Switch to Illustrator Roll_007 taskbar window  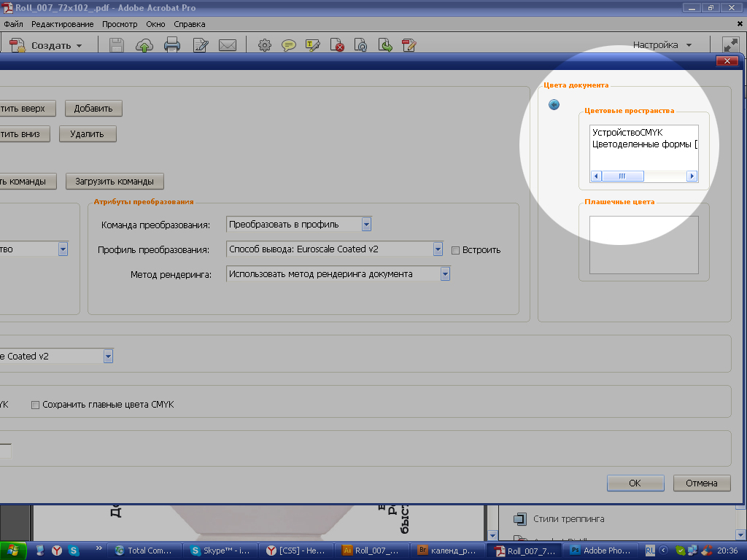pos(371,551)
